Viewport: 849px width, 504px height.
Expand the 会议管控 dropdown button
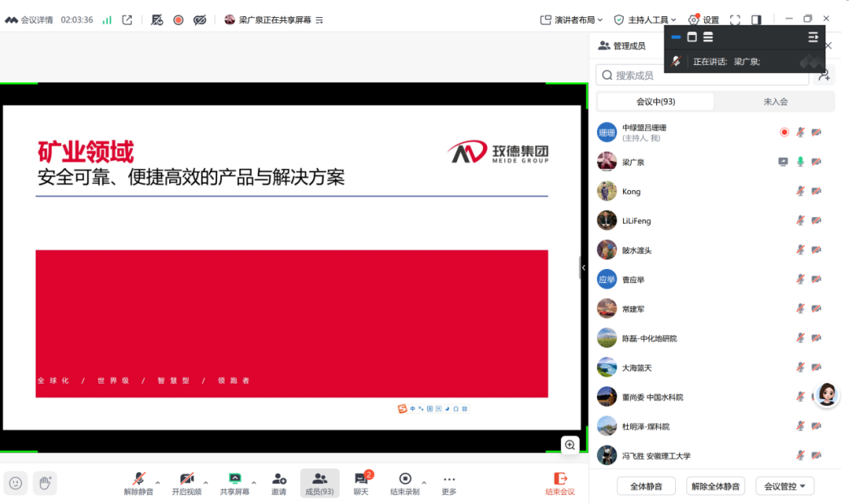785,486
